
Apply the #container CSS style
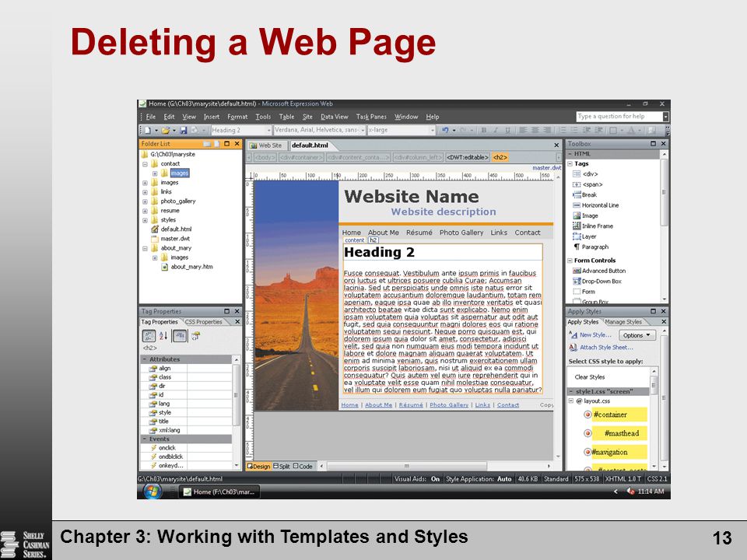click(615, 415)
